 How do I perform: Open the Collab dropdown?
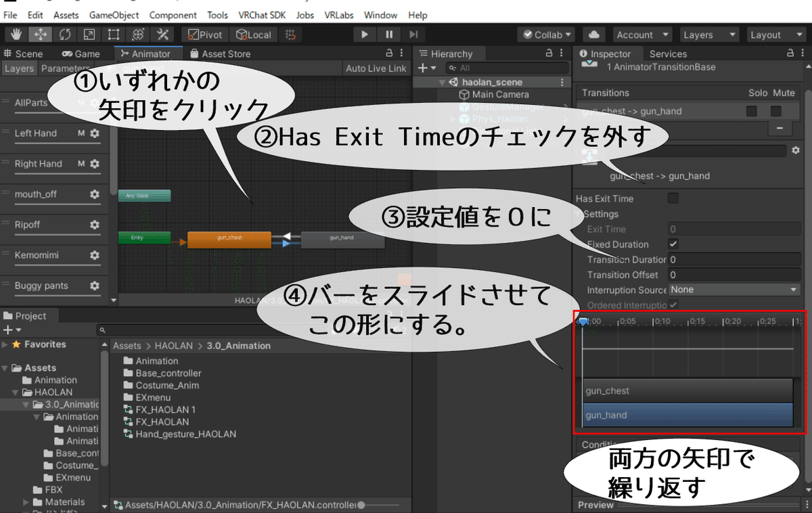[x=547, y=35]
